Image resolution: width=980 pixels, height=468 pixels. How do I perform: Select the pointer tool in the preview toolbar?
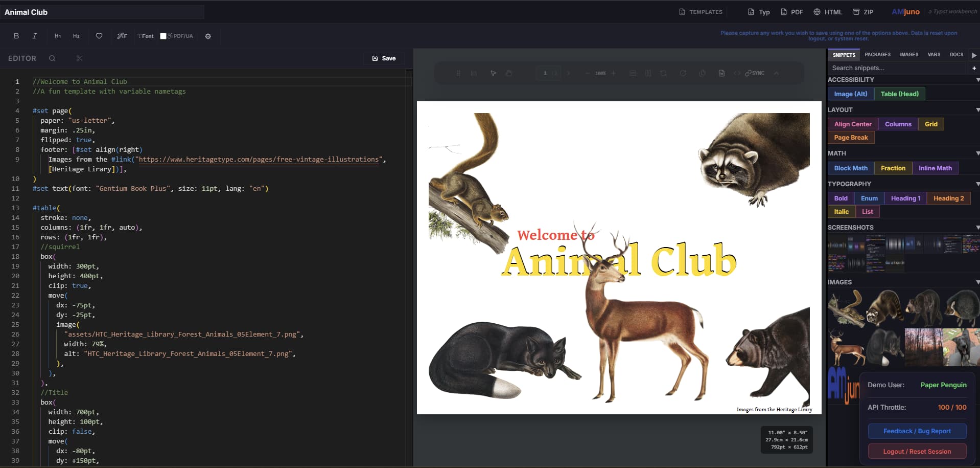pyautogui.click(x=493, y=73)
